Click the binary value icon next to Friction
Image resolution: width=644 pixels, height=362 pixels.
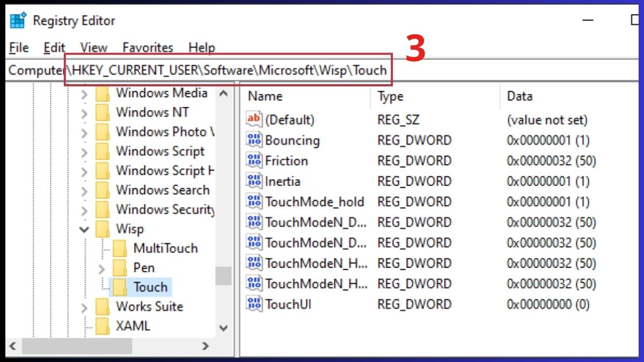tap(254, 160)
